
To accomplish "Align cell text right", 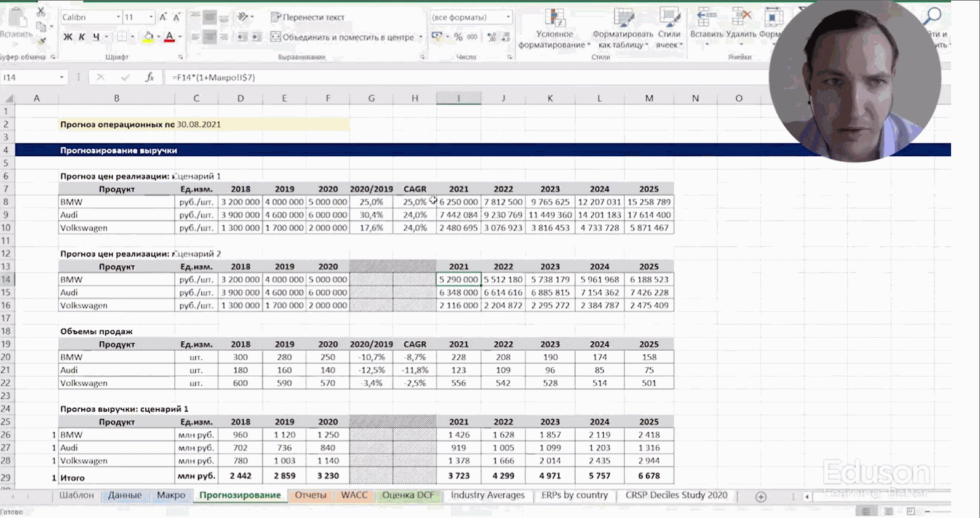I will (224, 37).
